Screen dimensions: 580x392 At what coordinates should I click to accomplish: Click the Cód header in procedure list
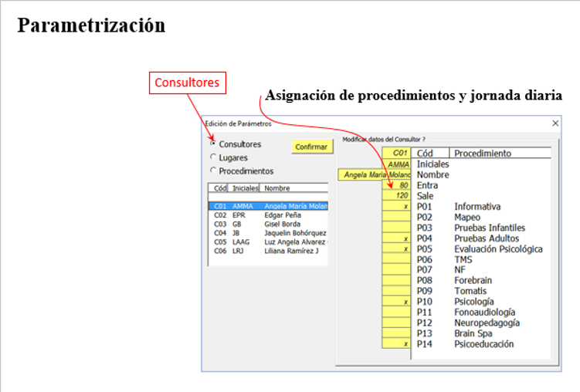pos(430,154)
